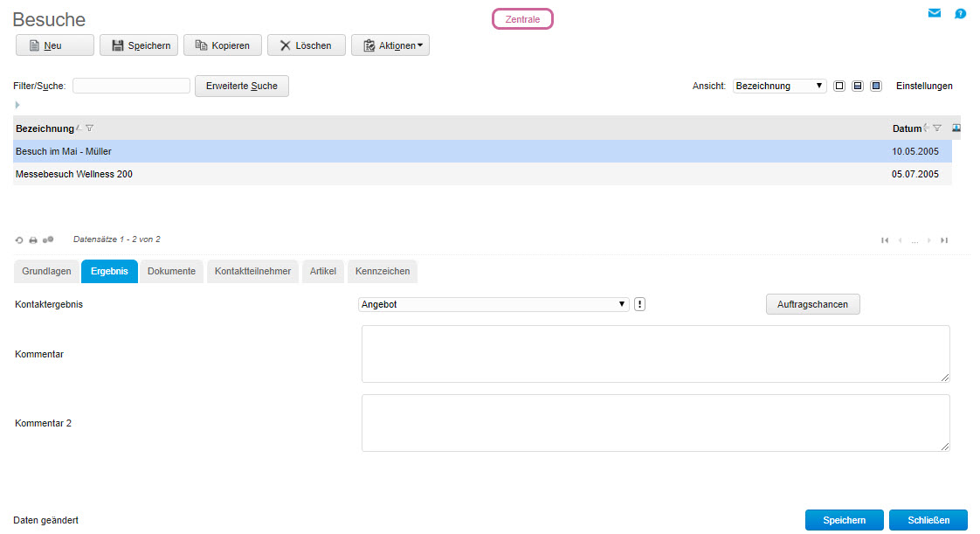Open the Kontaktteilnehmer tab
Image resolution: width=980 pixels, height=534 pixels.
252,272
